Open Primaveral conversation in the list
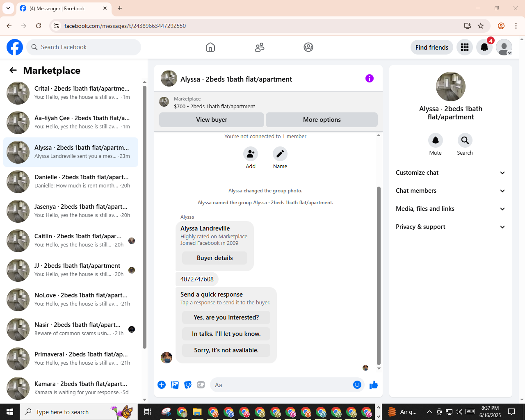Screen dimensions: 525x420 tap(71, 359)
